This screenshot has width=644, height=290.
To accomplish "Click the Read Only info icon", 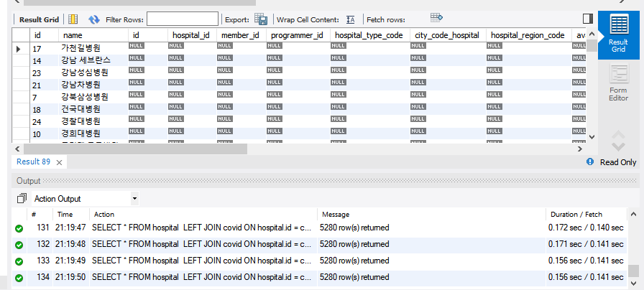I will pos(590,162).
